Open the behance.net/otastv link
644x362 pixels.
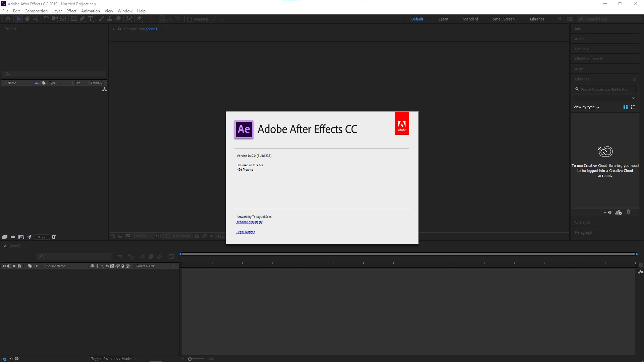pos(250,222)
